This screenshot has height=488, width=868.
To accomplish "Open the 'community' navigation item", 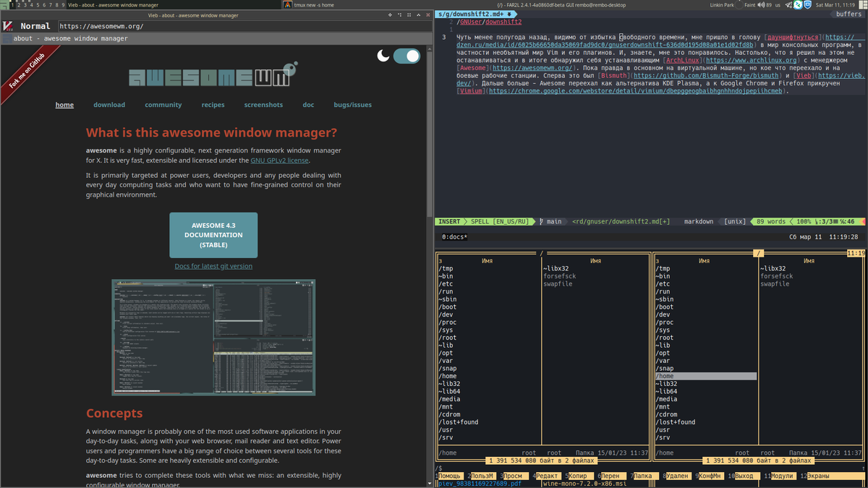I will (x=163, y=105).
